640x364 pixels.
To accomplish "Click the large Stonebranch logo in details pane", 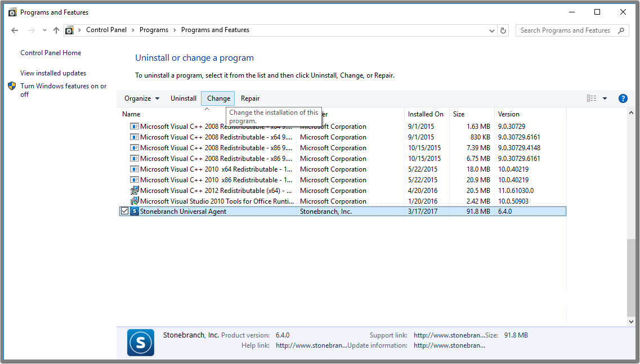I will 140,342.
